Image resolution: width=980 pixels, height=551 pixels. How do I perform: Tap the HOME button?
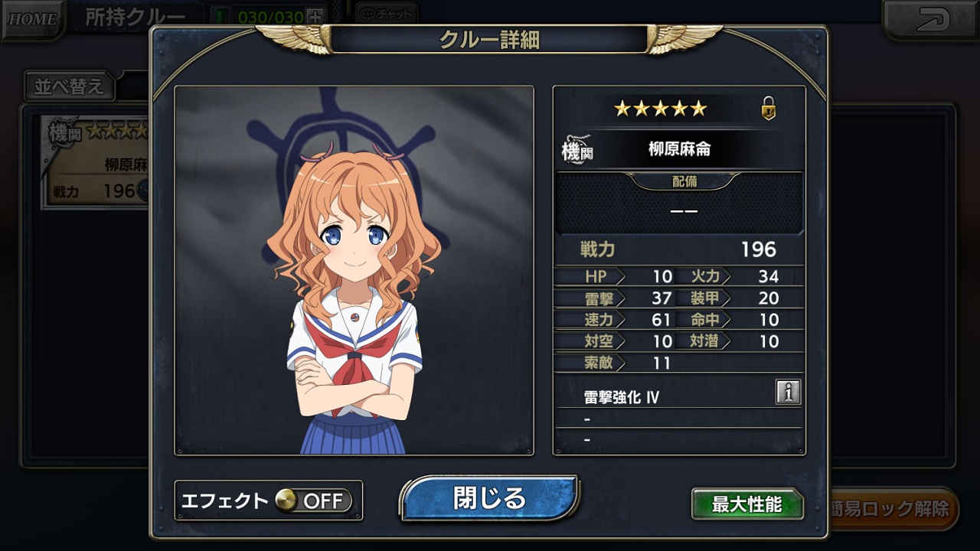[x=32, y=18]
